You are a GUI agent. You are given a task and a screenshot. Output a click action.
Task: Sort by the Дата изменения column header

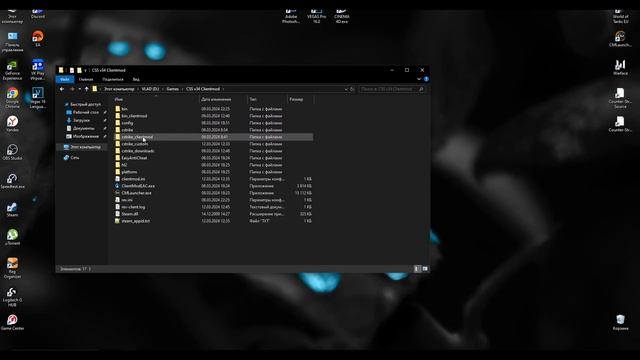[223, 99]
